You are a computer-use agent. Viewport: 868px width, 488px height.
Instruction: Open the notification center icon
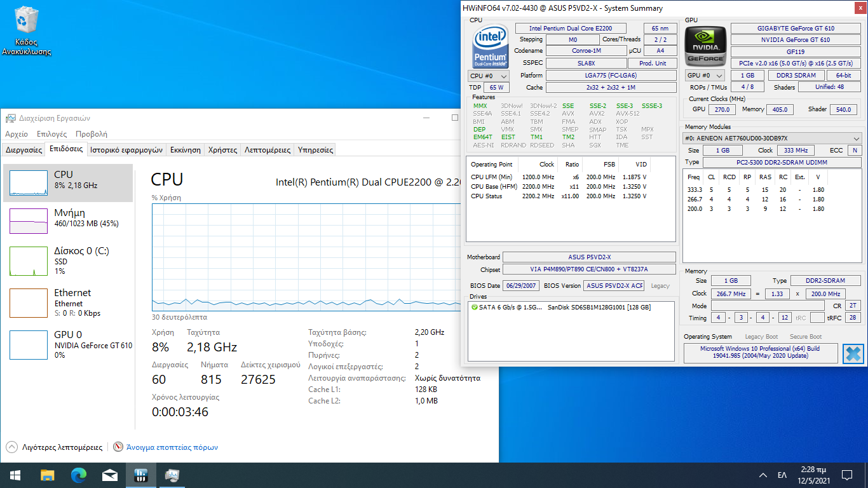[x=846, y=475]
